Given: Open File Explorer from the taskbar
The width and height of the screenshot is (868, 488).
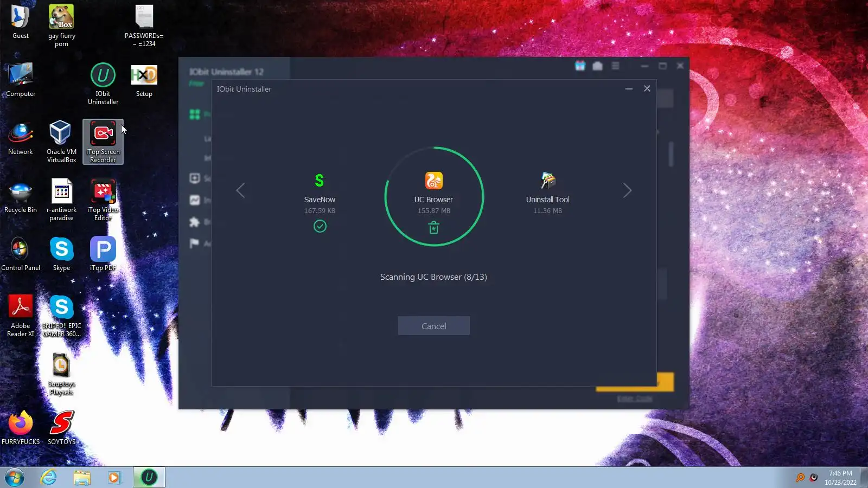Looking at the screenshot, I should click(x=82, y=477).
